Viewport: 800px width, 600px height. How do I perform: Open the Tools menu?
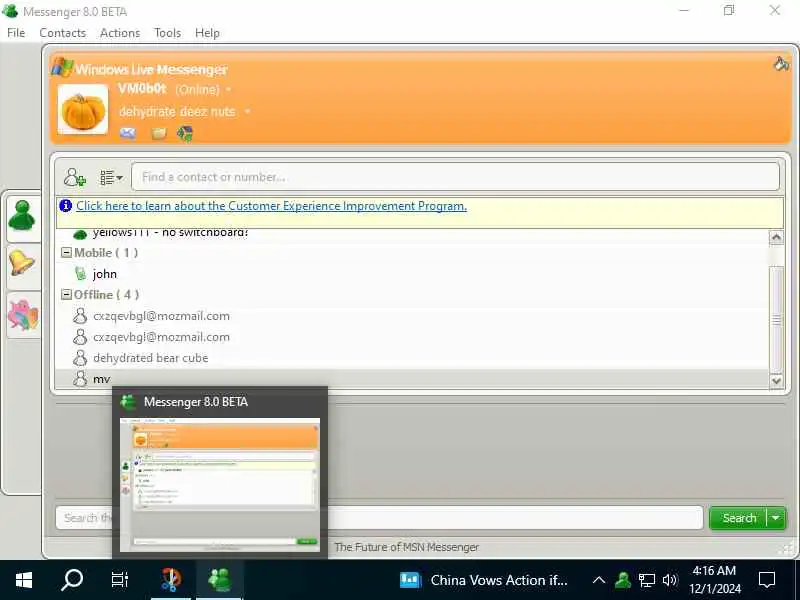[x=167, y=33]
